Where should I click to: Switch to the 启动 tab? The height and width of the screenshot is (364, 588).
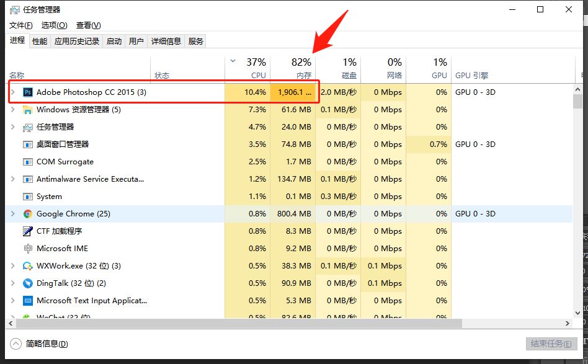114,41
